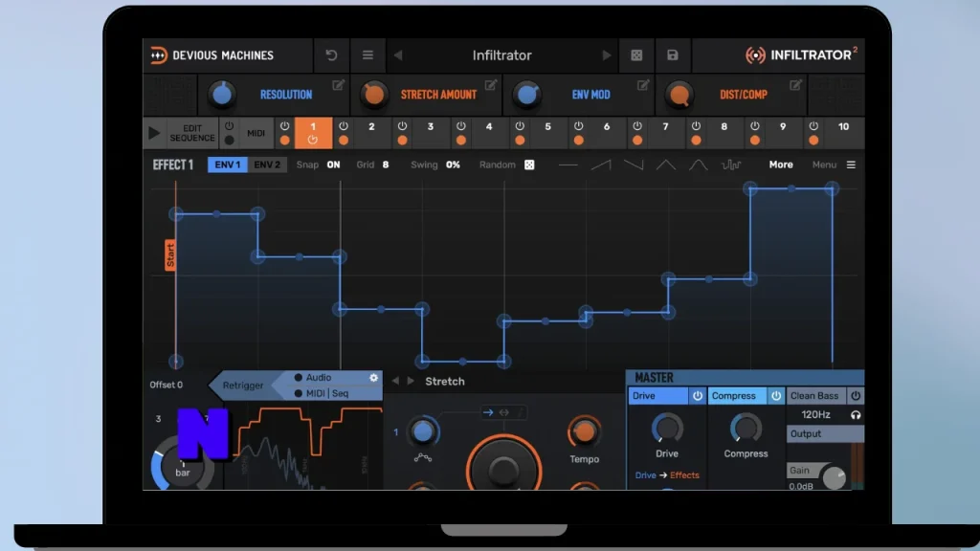This screenshot has width=980, height=551.
Task: Select MIDI | Seq retrigger option
Action: pos(322,393)
